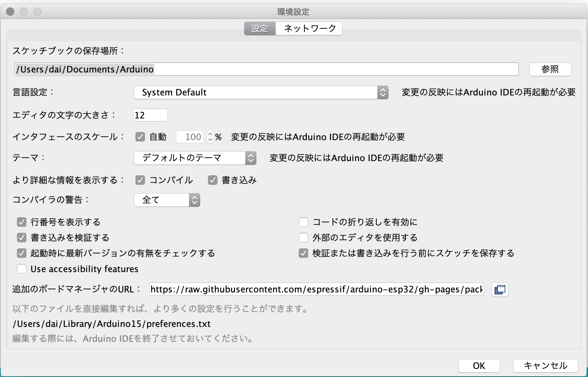This screenshot has height=377, width=588.
Task: Click the interface scale percent stepper
Action: [210, 137]
